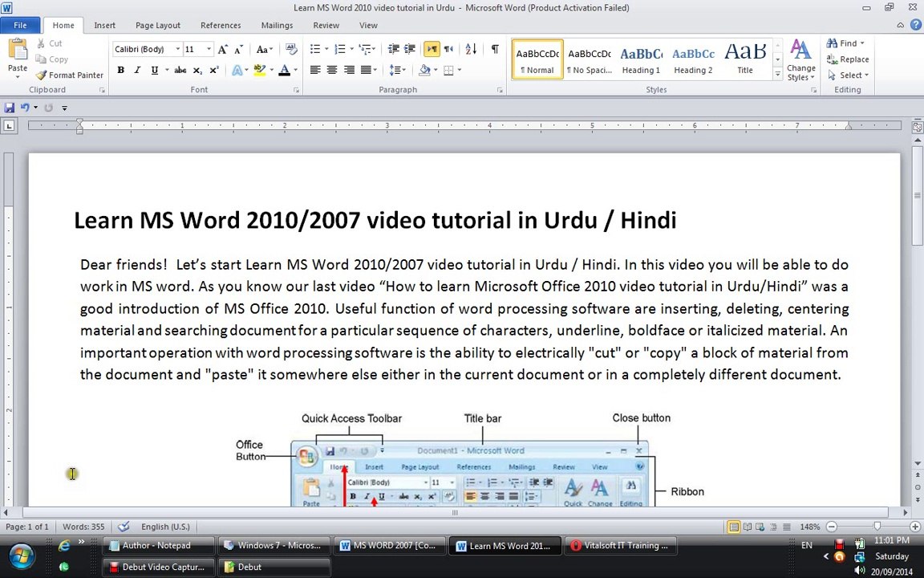Align text right
The width and height of the screenshot is (924, 578).
pos(349,70)
